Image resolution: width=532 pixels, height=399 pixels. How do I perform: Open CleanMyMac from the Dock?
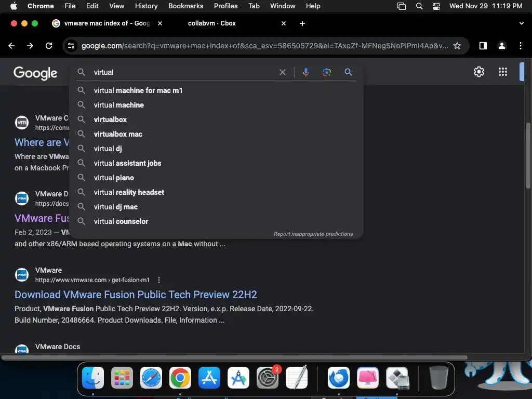point(368,378)
